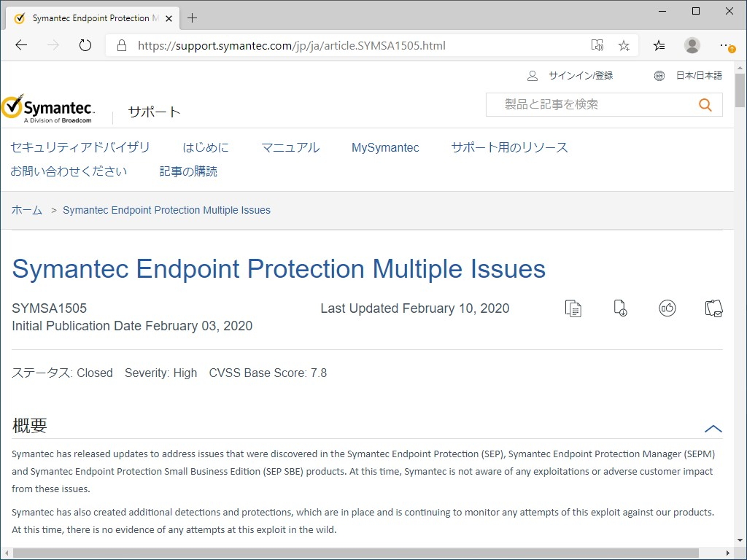The width and height of the screenshot is (747, 560).
Task: Click the orange search magnifier icon
Action: click(x=705, y=105)
